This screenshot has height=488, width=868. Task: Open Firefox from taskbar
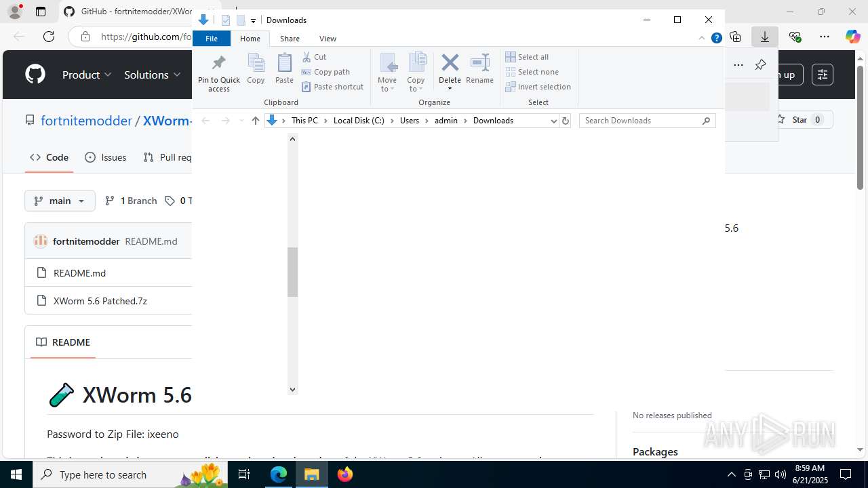(x=345, y=474)
